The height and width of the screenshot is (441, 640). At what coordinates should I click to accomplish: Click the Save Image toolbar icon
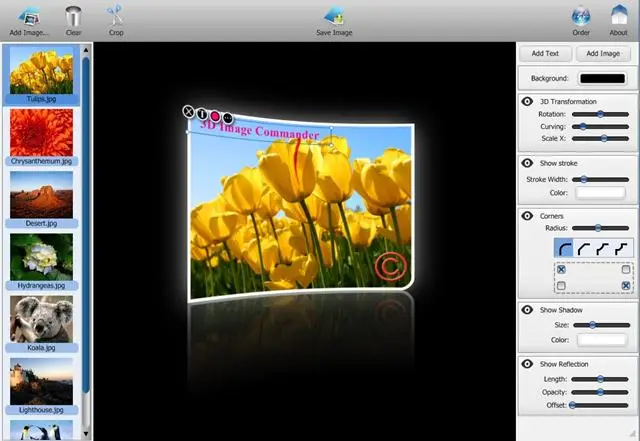coord(334,16)
